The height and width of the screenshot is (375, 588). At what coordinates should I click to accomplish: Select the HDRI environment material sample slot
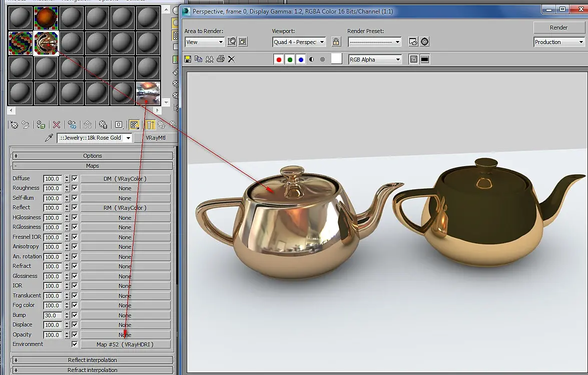coord(148,94)
